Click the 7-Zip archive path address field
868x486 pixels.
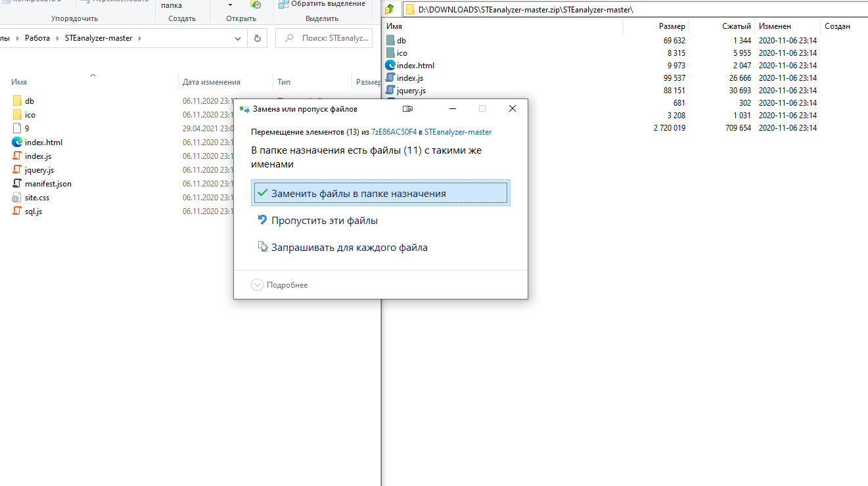[x=634, y=9]
